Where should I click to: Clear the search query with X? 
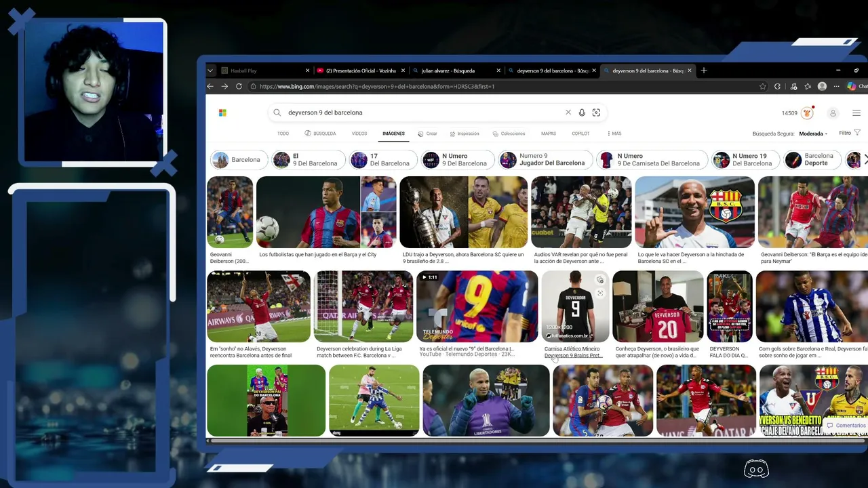pyautogui.click(x=568, y=113)
